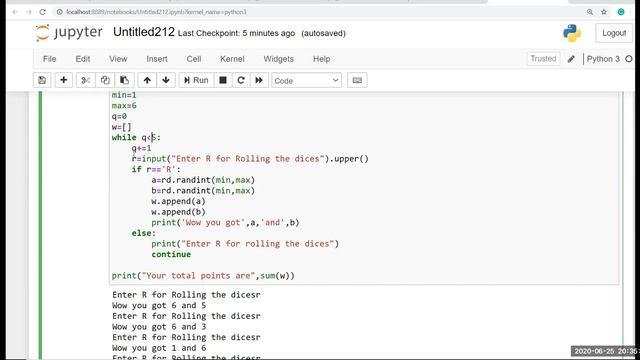
Task: Open the Code cell type dropdown
Action: [307, 80]
